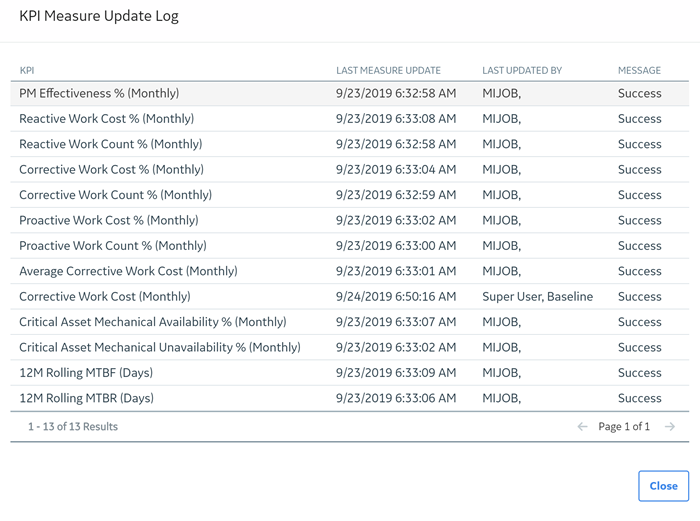Screen dimensions: 700x521
Task: Select the Reactive Work Cost % (Monthly) row
Action: click(350, 119)
